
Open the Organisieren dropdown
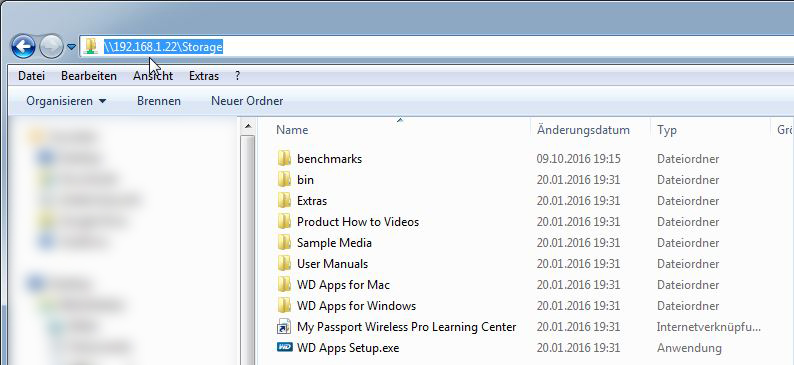[x=66, y=101]
